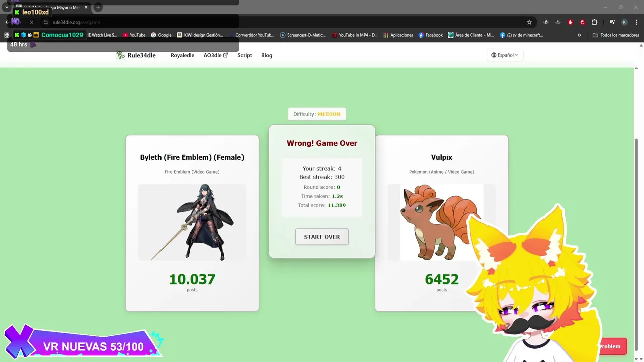Click the Best streak: 300 text
Image resolution: width=644 pixels, height=362 pixels.
[x=322, y=177]
